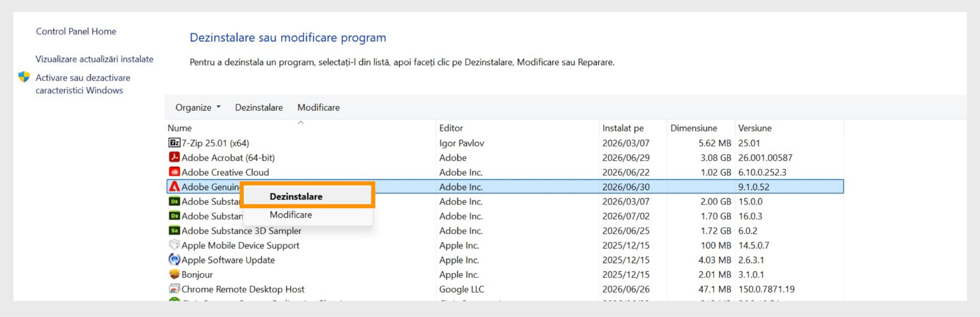Click version 3.1.0.1 cell
Screen dimensions: 980x317
click(x=751, y=275)
